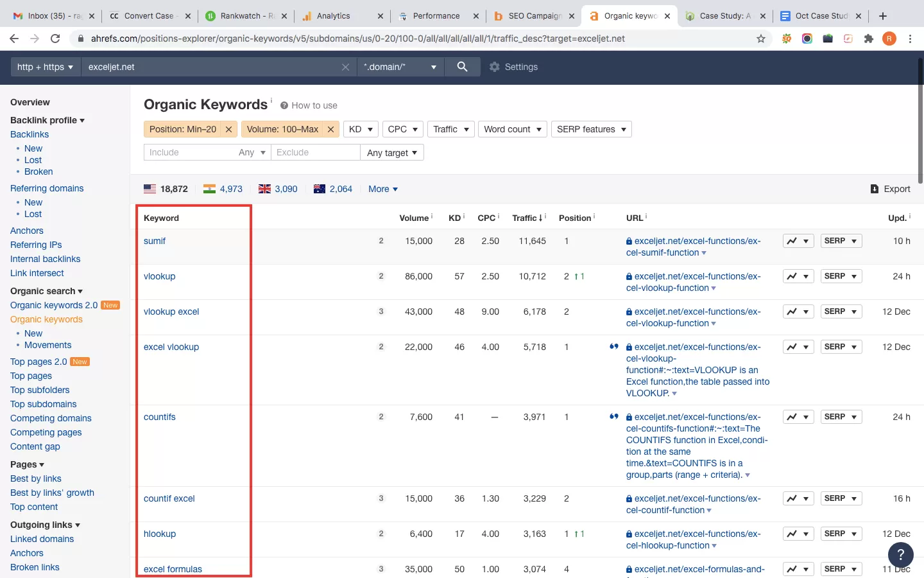Open the SERP features filter dropdown
Viewport: 924px width, 578px height.
point(591,129)
